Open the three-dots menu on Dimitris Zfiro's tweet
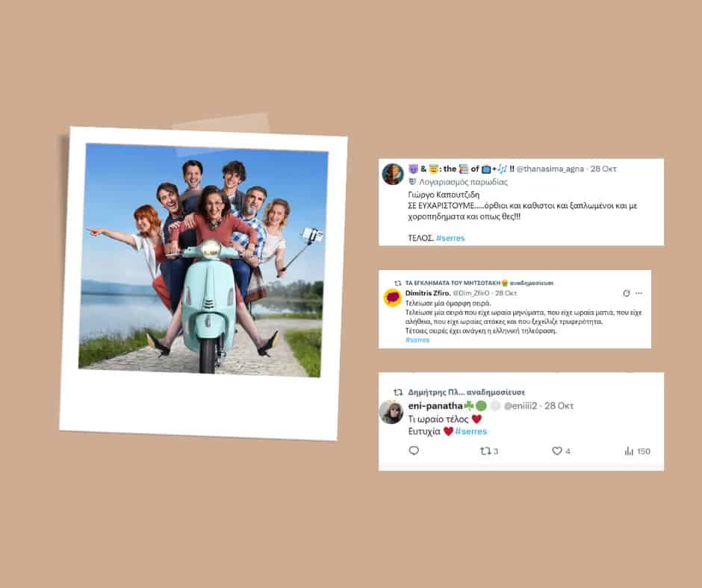702x588 pixels. tap(639, 293)
